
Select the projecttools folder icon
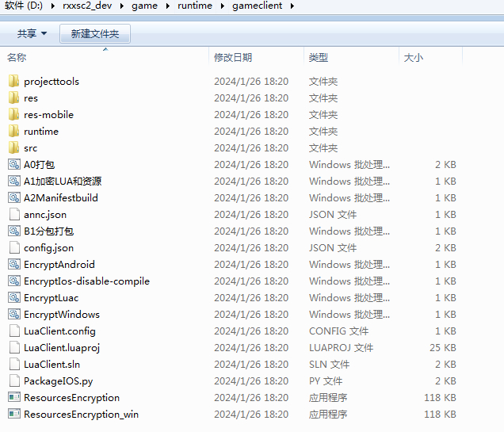tap(13, 81)
